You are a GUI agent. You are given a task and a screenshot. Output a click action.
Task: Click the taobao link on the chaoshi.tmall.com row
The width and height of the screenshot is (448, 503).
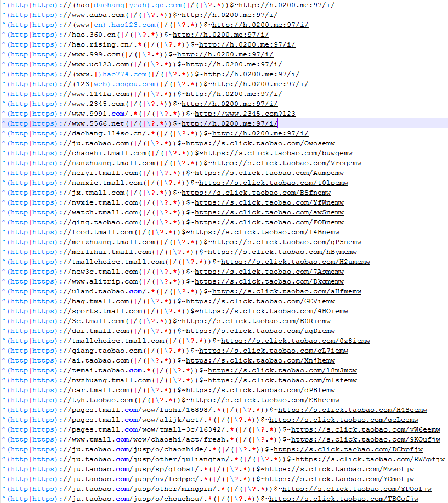[277, 154]
